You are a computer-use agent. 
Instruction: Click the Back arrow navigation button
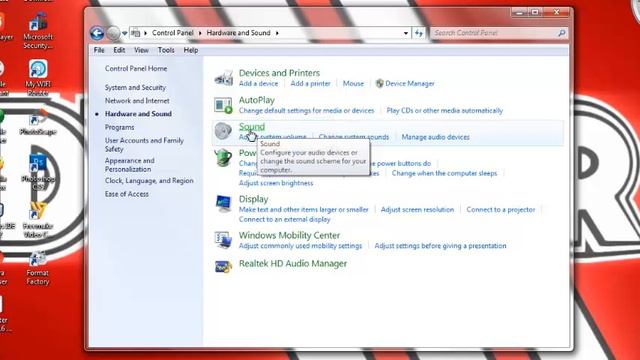(x=97, y=33)
